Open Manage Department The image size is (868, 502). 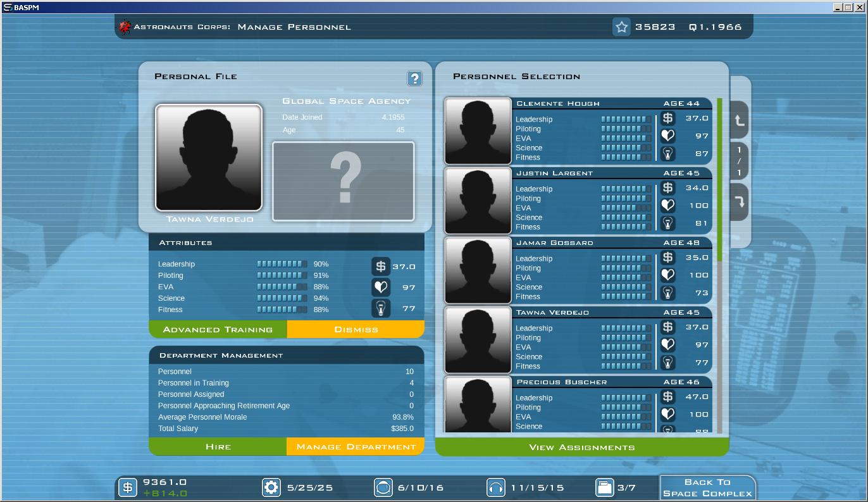tap(356, 446)
